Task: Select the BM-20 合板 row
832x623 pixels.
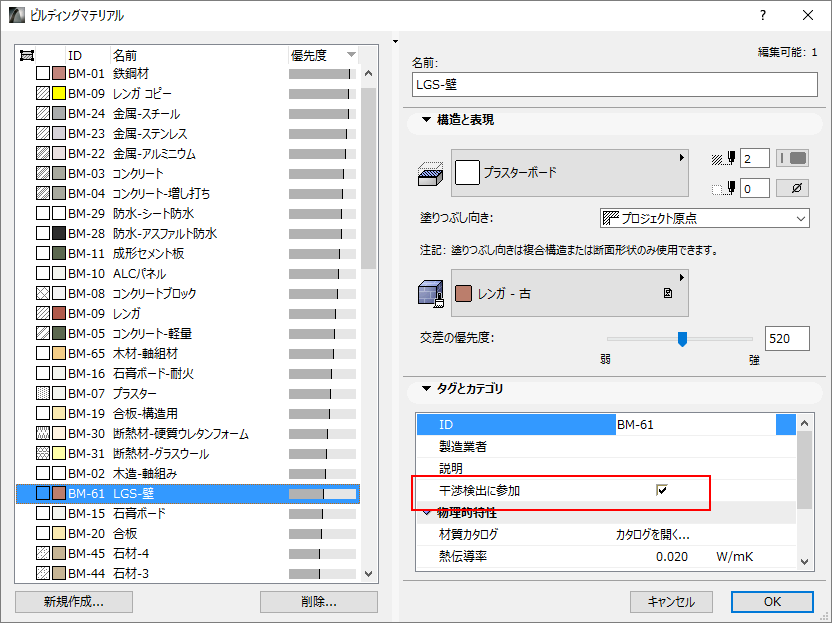Action: (x=188, y=533)
